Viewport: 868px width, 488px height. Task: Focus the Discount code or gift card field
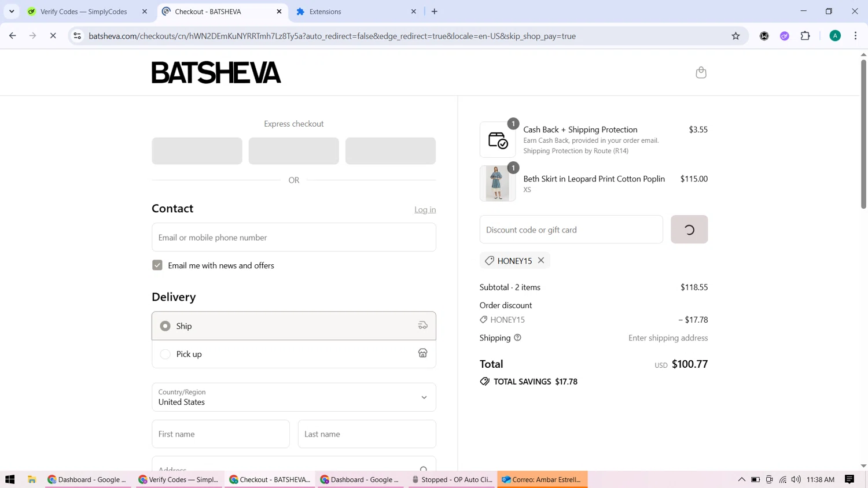pos(571,230)
